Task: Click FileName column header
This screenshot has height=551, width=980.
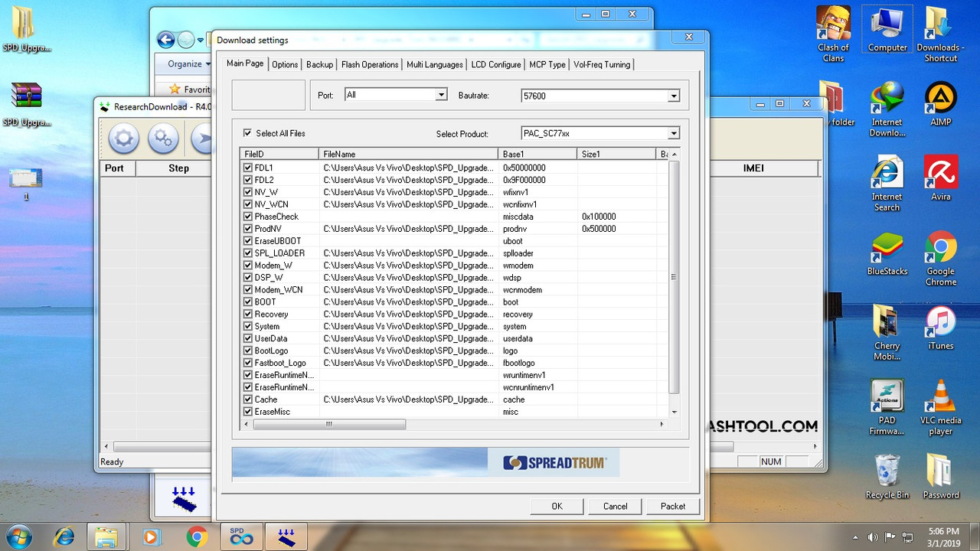Action: pyautogui.click(x=409, y=154)
